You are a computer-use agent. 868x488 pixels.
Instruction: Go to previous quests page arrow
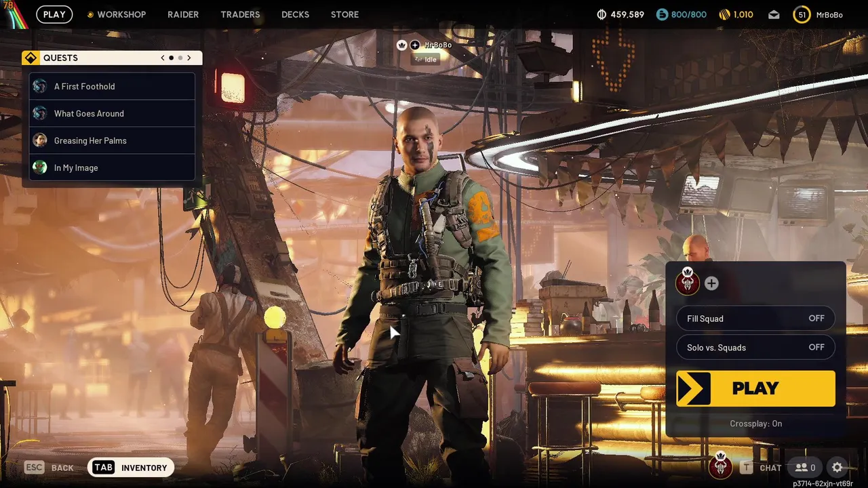[x=163, y=58]
